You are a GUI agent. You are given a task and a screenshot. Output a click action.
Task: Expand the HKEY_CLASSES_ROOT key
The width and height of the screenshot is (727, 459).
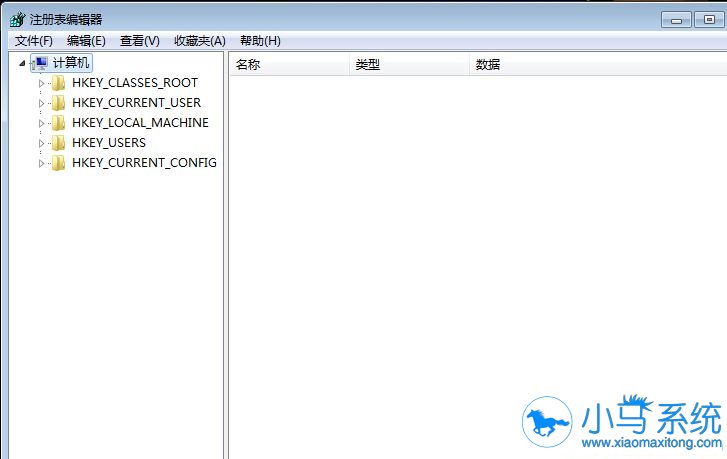pyautogui.click(x=41, y=83)
